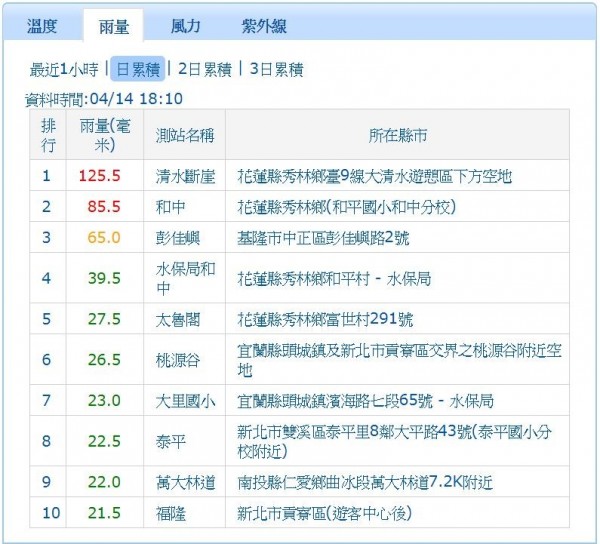Select the 125.5 rainfall value
The image size is (600, 544).
pos(99,176)
